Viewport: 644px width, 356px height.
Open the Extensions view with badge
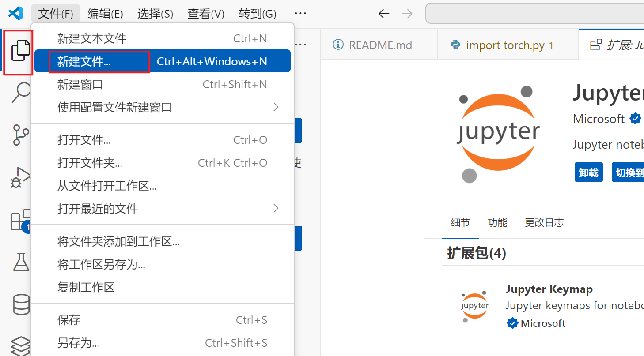point(18,220)
